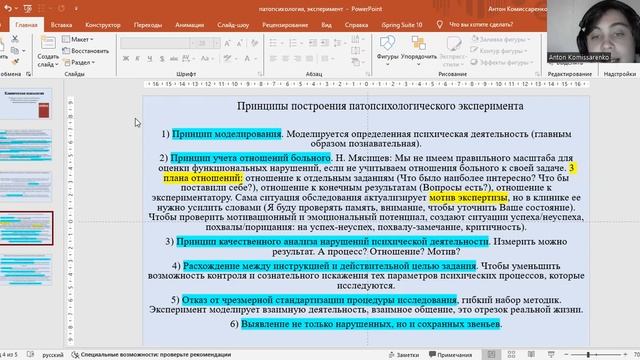Viewport: 640px width, 360px height.
Task: Open the Справка help tab
Action: tap(356, 25)
